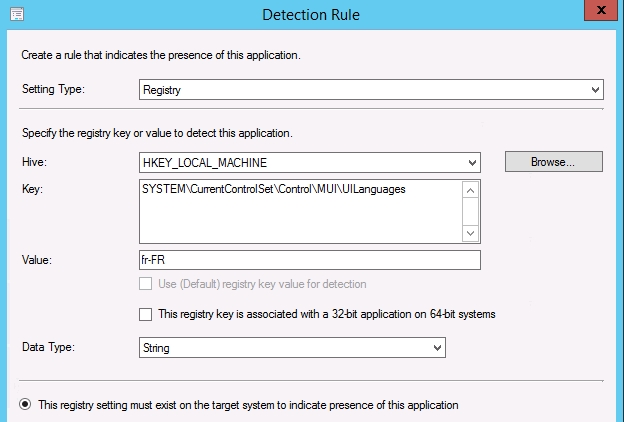Click the Key field scroll down arrow
Image resolution: width=624 pixels, height=422 pixels.
click(472, 233)
